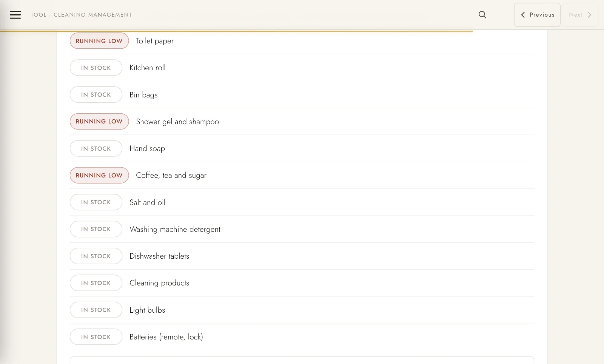Toggle Bin bags stock status
The image size is (604, 364).
tap(96, 94)
